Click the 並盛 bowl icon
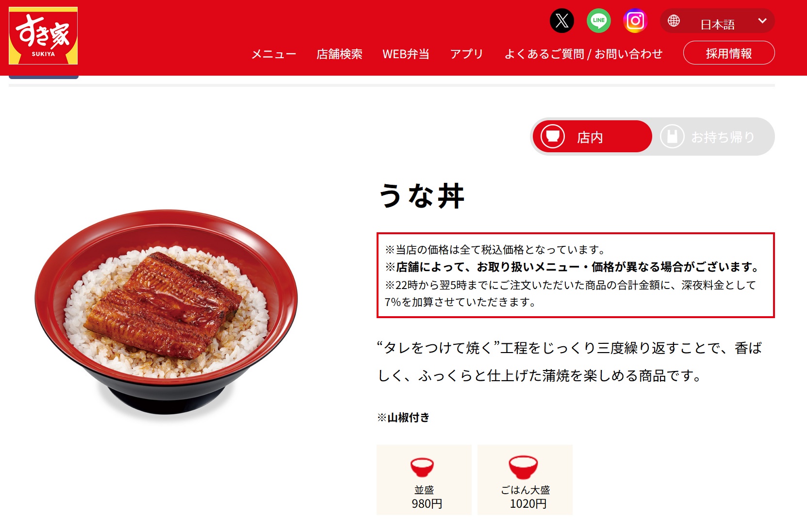 pyautogui.click(x=422, y=468)
